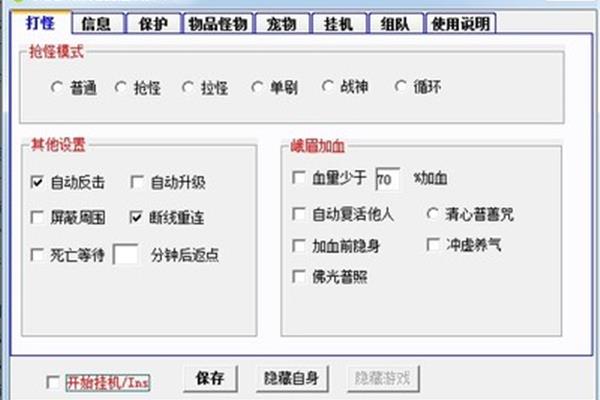This screenshot has width=600, height=400.
Task: Open the 宠物 tab
Action: 282,24
